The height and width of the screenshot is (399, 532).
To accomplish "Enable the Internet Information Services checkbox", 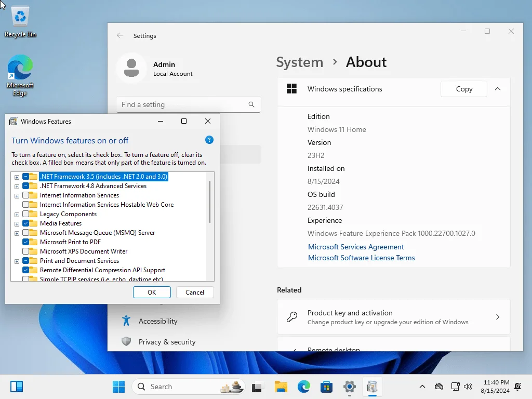I will coord(26,195).
